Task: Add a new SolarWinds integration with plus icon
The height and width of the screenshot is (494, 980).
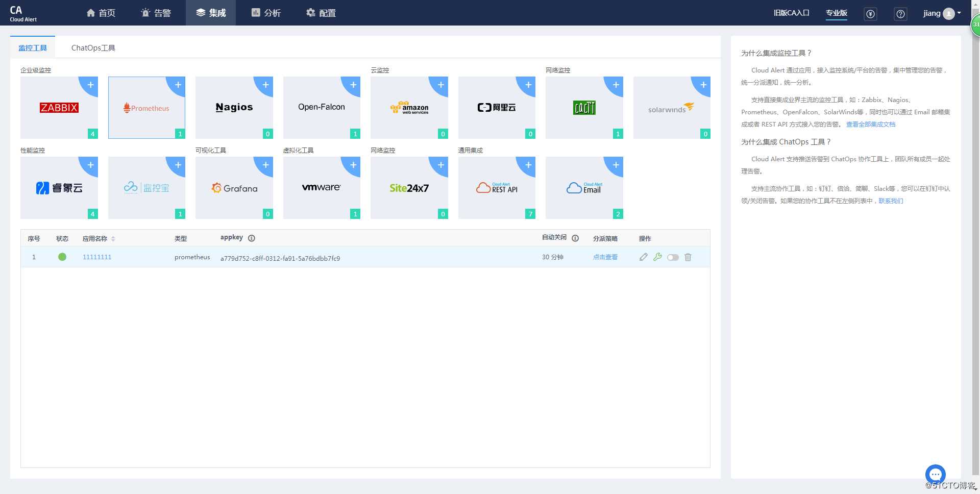Action: (x=703, y=85)
